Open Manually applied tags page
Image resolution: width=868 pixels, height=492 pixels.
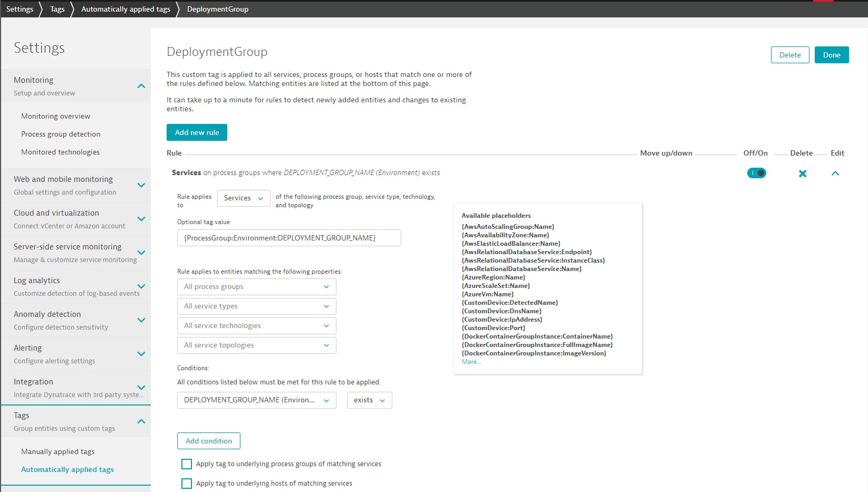pyautogui.click(x=58, y=451)
